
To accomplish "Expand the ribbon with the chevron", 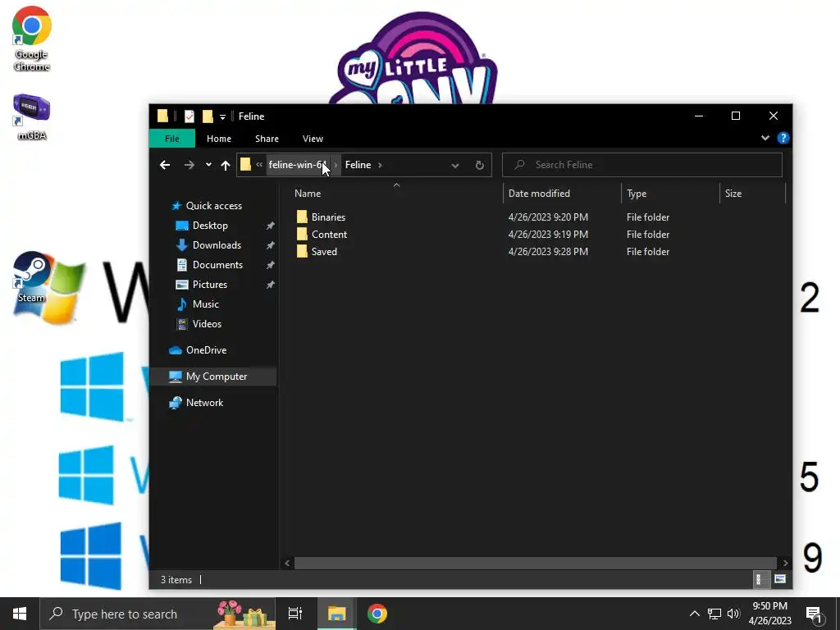I will point(765,138).
